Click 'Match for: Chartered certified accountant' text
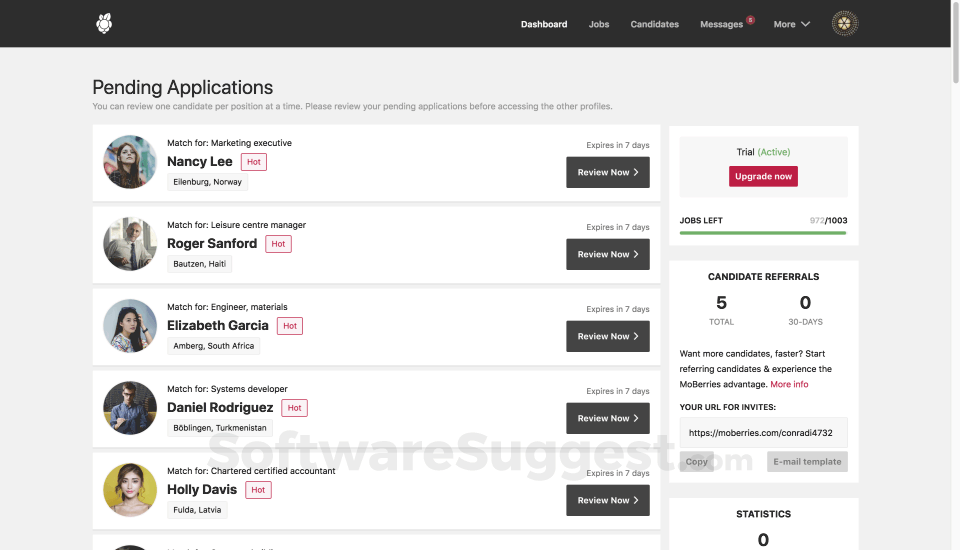Viewport: 960px width, 550px height. click(251, 471)
